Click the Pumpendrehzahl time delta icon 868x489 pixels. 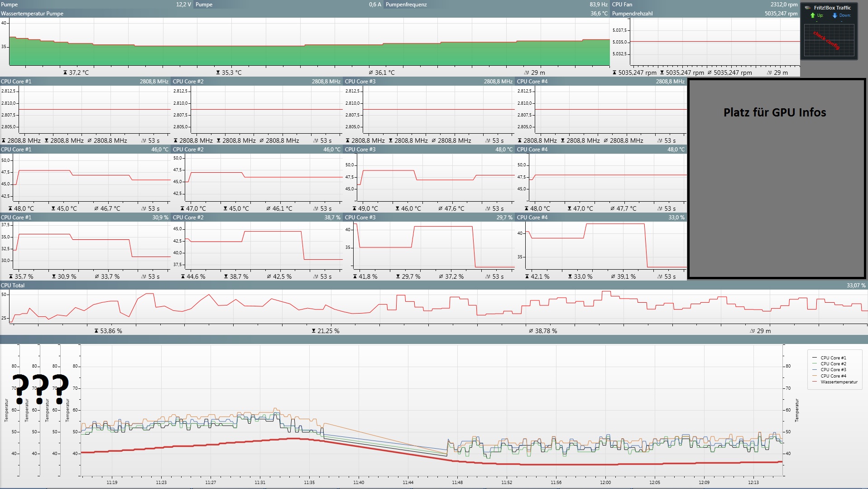click(769, 73)
